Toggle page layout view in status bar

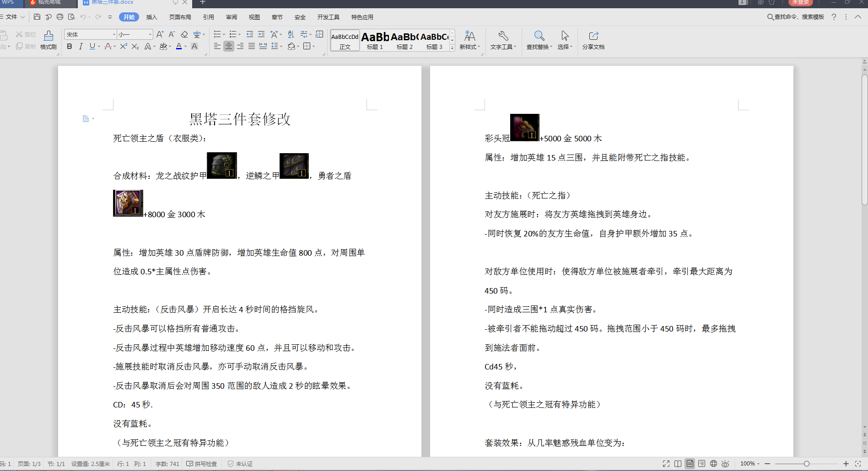tap(690, 464)
